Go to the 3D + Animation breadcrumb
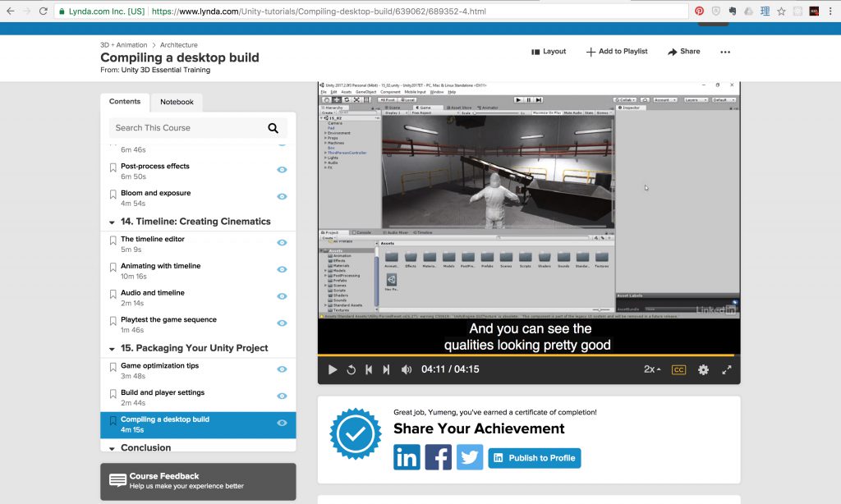 point(123,45)
